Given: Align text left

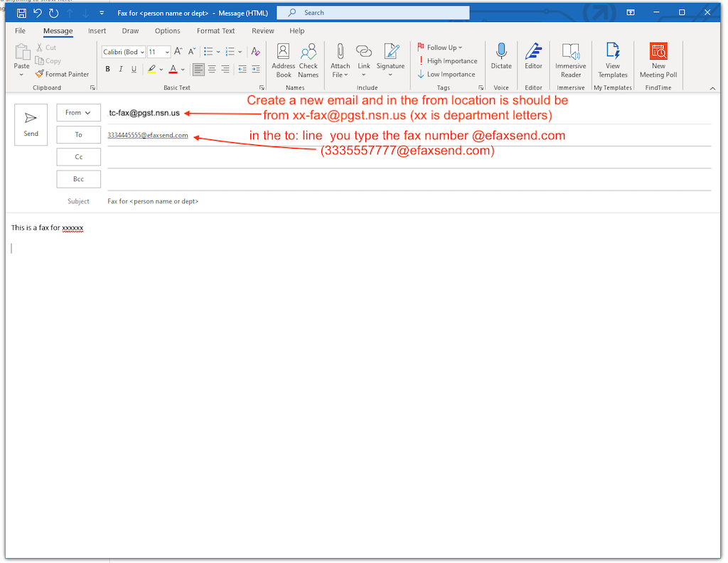Looking at the screenshot, I should coord(198,69).
